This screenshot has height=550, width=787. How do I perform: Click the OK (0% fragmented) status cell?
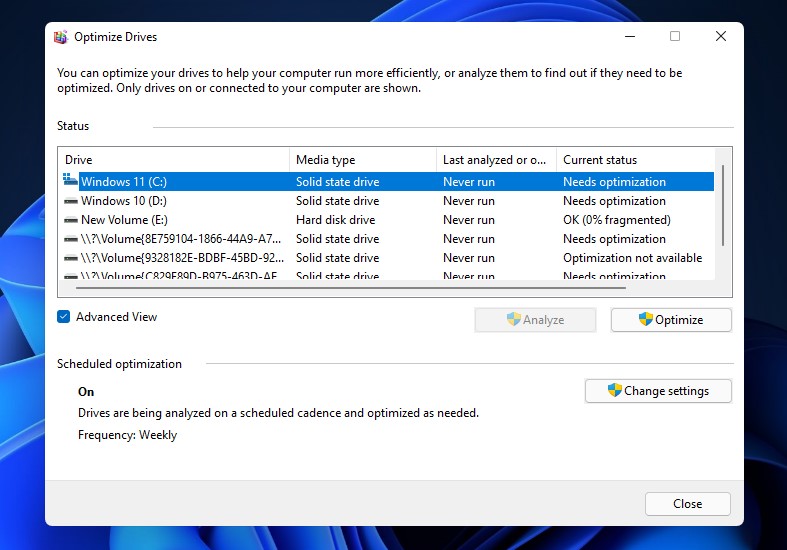pos(617,220)
